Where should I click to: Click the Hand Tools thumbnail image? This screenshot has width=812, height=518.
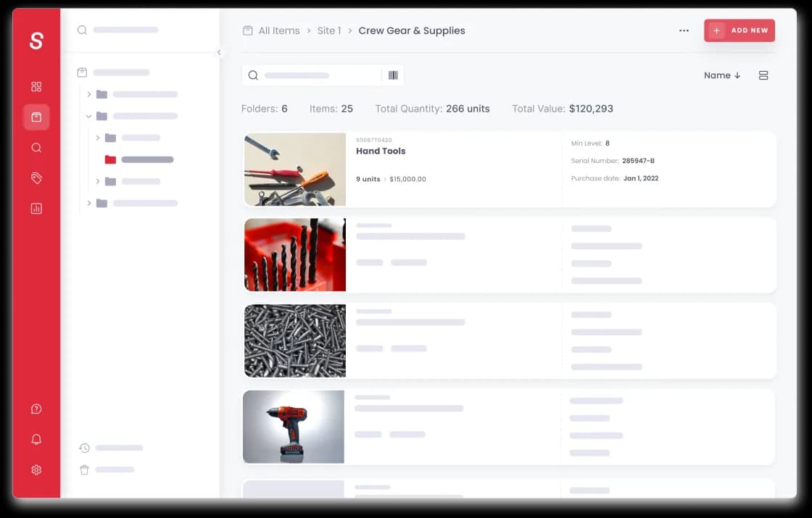[295, 170]
